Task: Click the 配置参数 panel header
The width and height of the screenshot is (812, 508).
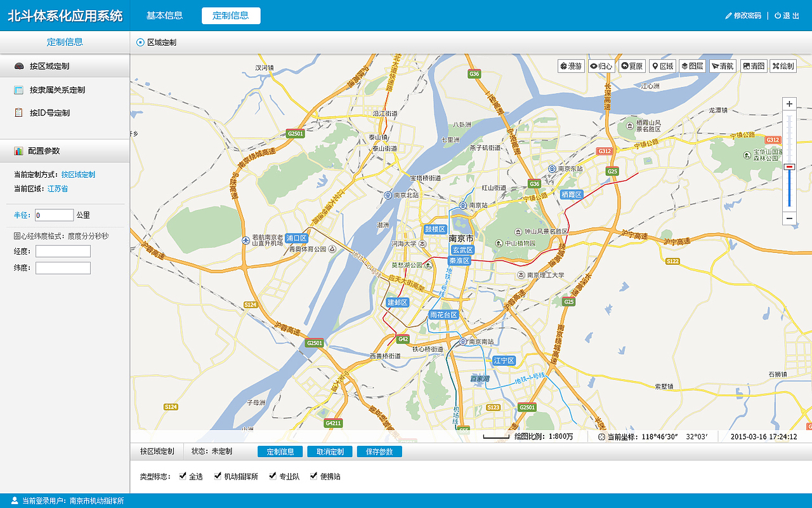Action: 65,151
